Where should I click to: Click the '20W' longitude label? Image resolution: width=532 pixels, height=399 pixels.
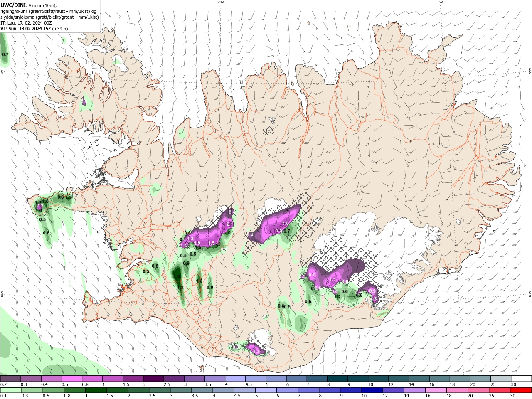(x=221, y=2)
